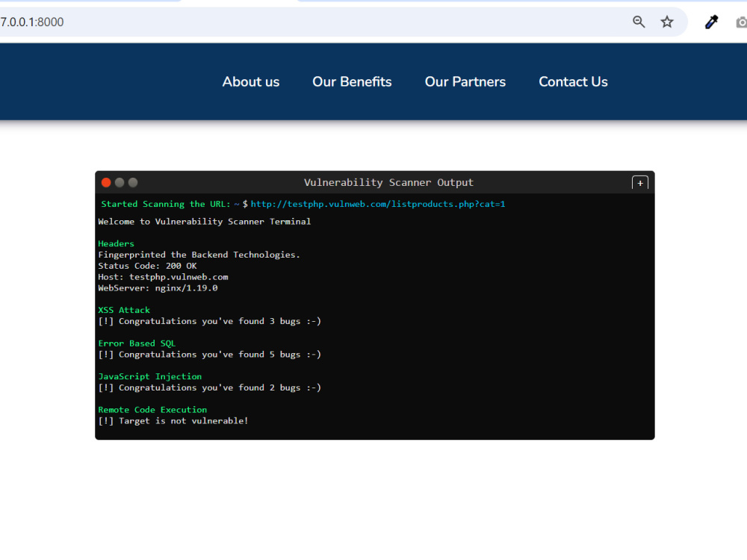
Task: Click the 'WebServer: nginx/1.19.0' line
Action: click(x=158, y=288)
